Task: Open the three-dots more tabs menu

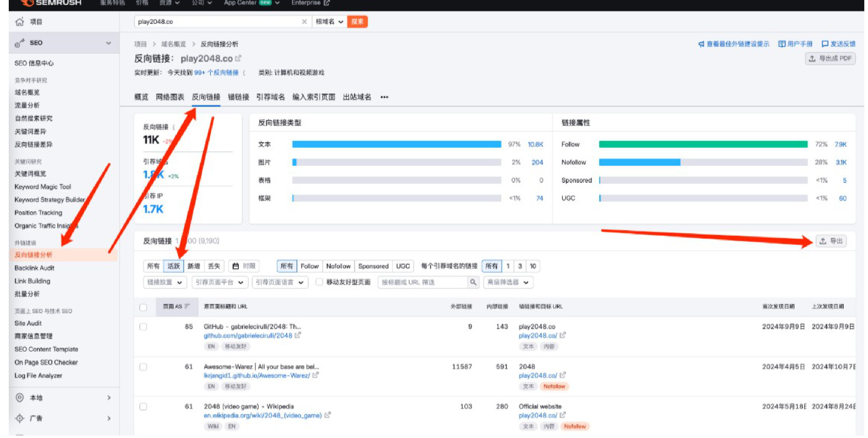Action: pos(384,97)
